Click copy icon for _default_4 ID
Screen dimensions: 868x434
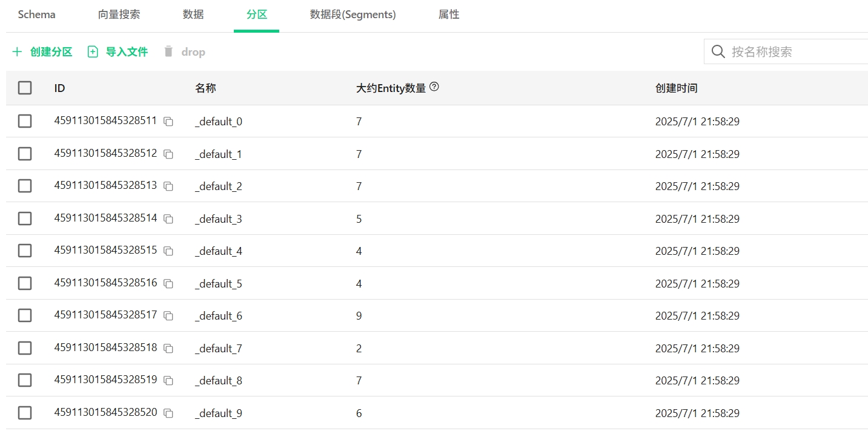pyautogui.click(x=168, y=251)
